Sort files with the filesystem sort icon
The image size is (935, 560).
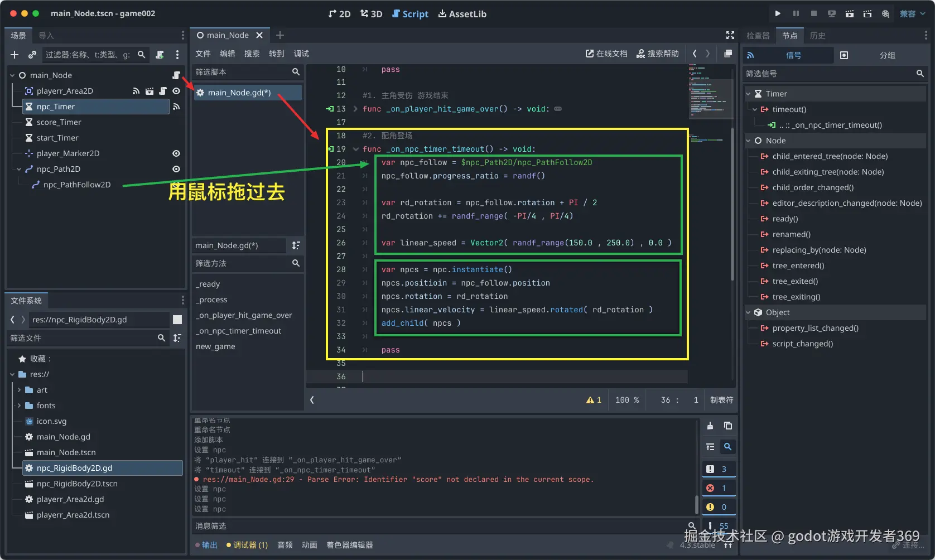(x=177, y=338)
